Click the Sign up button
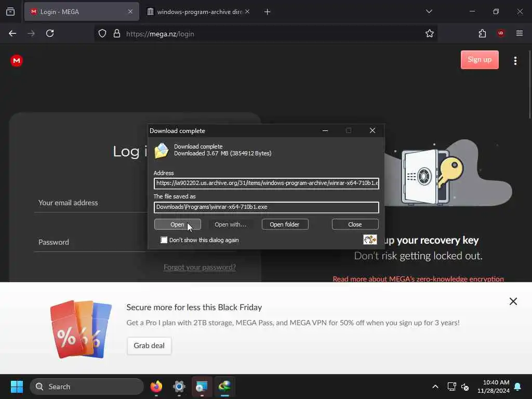This screenshot has width=532, height=399. click(480, 60)
